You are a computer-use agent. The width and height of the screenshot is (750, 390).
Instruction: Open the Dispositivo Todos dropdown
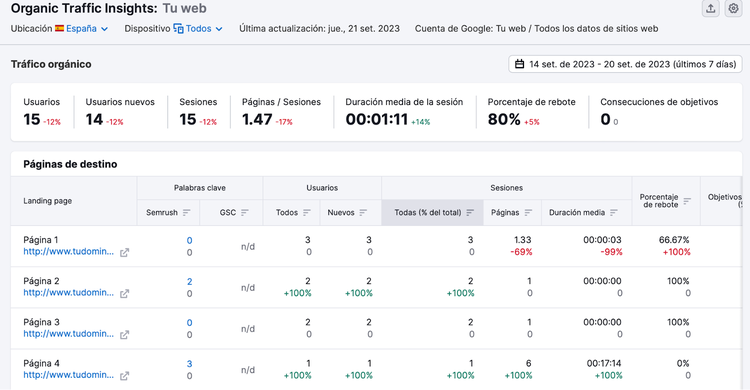tap(198, 29)
